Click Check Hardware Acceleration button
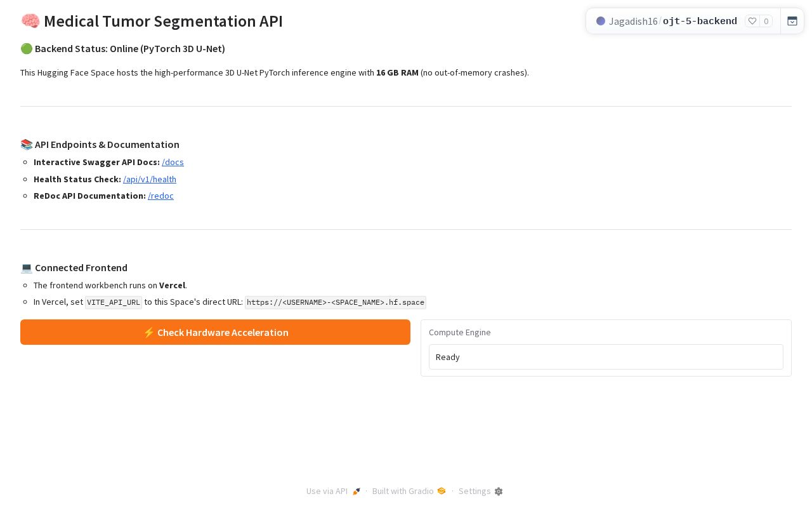This screenshot has width=812, height=508. (x=215, y=332)
